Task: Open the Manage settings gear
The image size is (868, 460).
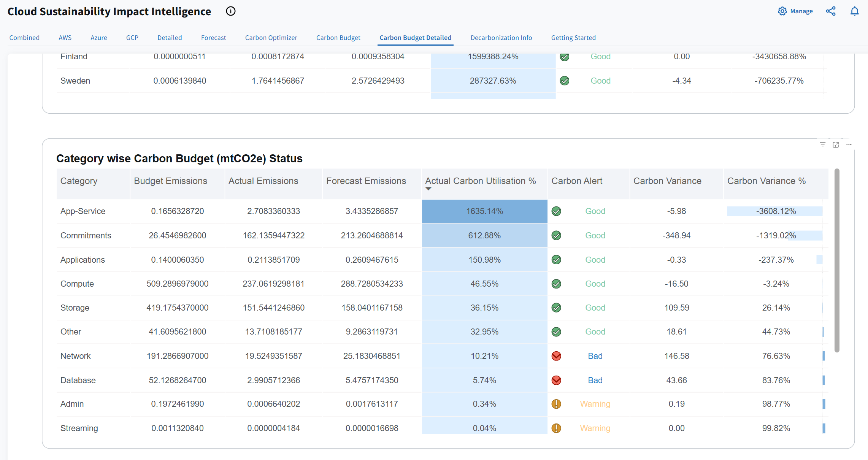Action: click(782, 11)
